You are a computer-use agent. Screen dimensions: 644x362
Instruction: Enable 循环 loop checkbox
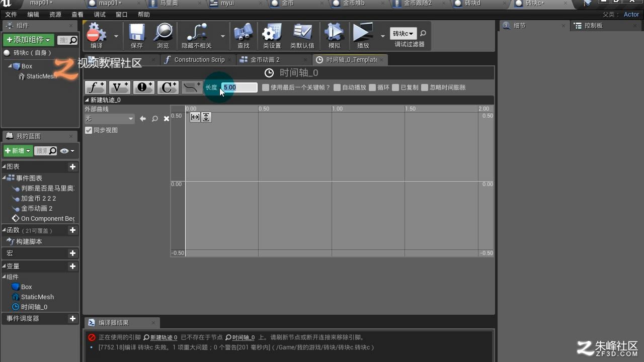[x=372, y=87]
